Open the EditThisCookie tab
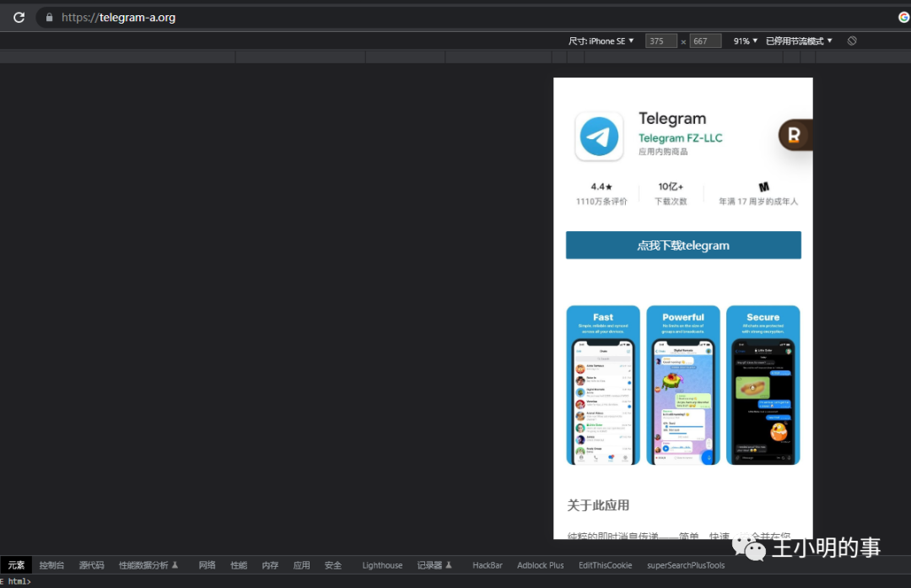911x588 pixels. coord(606,564)
